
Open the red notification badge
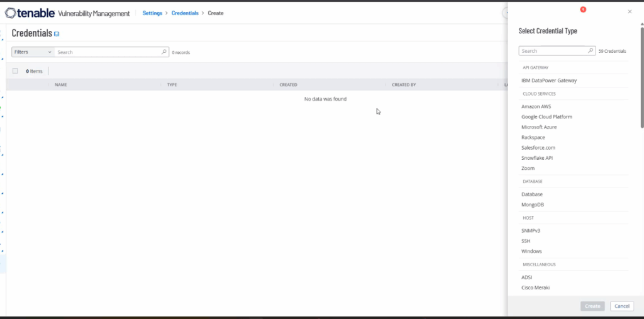tap(583, 9)
